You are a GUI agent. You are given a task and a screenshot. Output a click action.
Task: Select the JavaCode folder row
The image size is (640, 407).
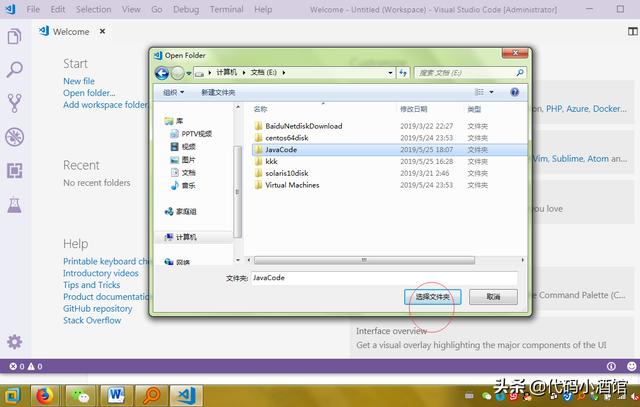pos(389,149)
